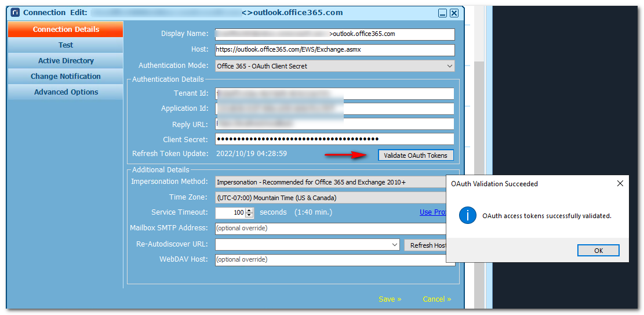Click the Host URL input field
The image size is (644, 315).
point(334,50)
